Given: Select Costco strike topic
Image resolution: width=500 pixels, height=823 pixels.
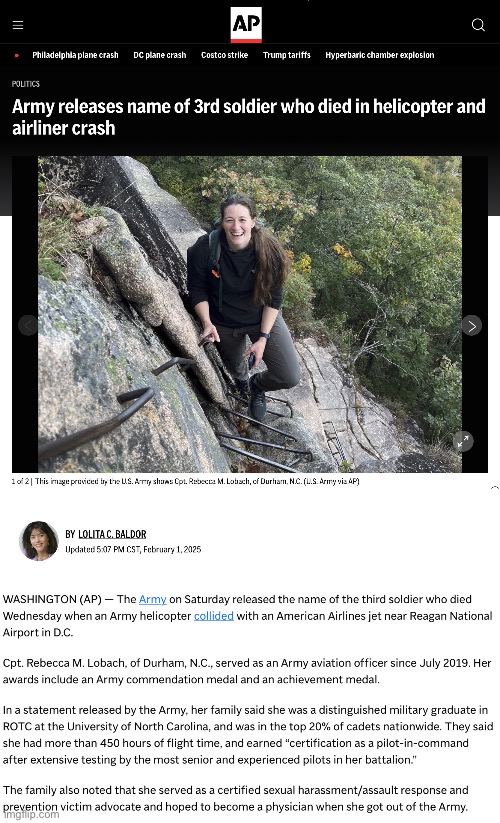Looking at the screenshot, I should tap(225, 55).
